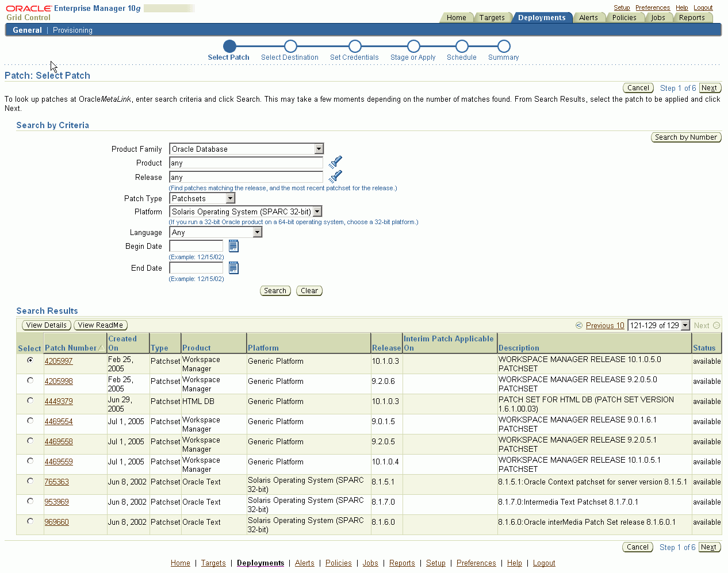Screen dimensions: 728x573
Task: Open the calendar picker for Begin Date
Action: pyautogui.click(x=233, y=246)
